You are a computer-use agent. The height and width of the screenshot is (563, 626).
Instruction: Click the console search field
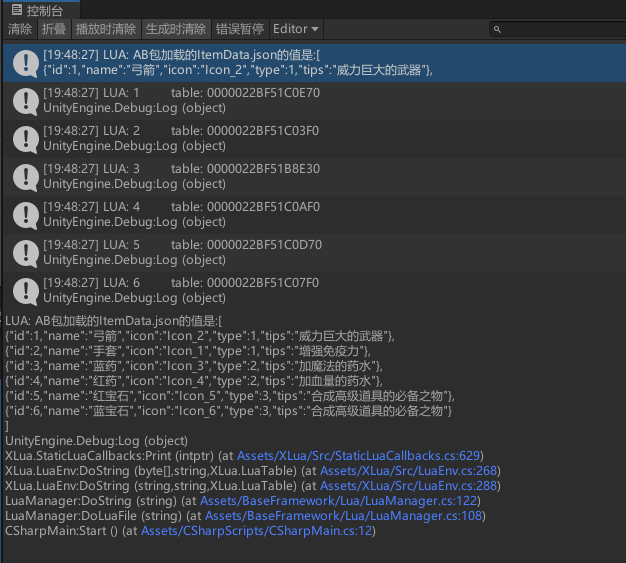point(560,30)
